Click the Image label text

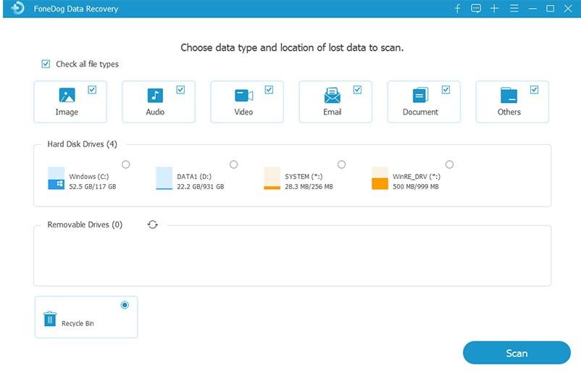67,112
